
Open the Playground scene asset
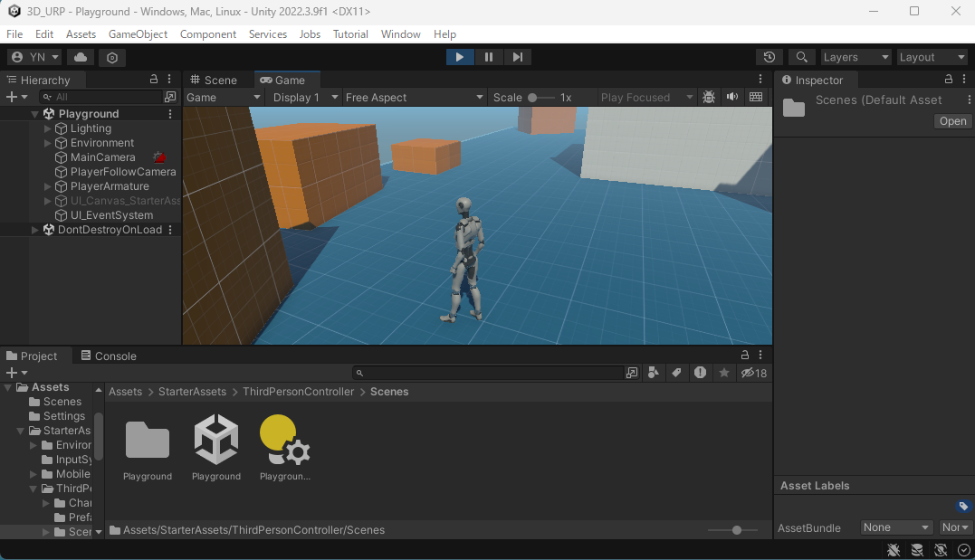tap(216, 441)
